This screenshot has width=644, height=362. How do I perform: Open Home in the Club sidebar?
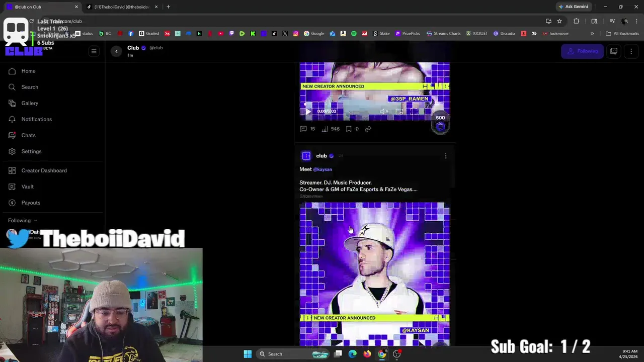28,71
